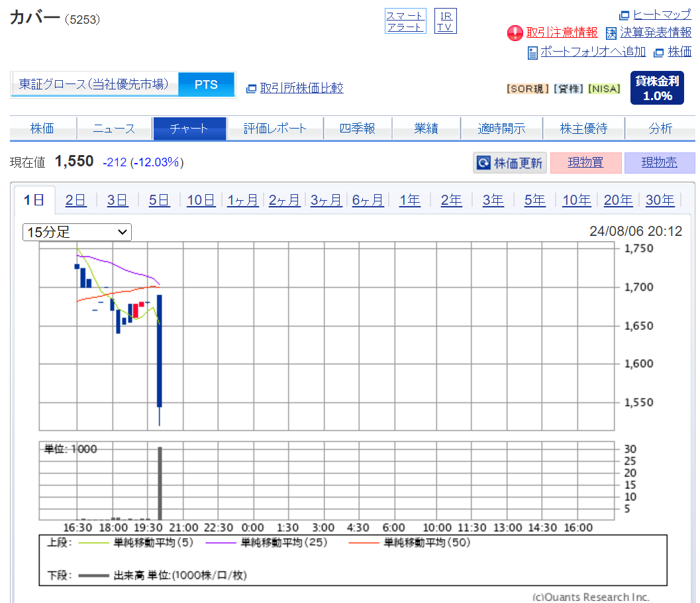This screenshot has height=603, width=700.
Task: Click the current price 1,550
Action: 74,161
